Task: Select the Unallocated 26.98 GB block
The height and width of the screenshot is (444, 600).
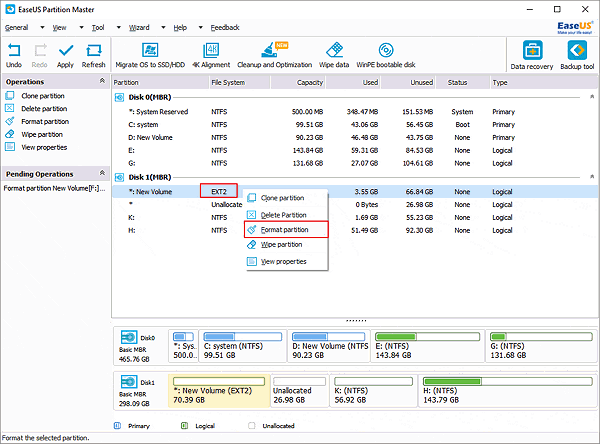Action: tap(300, 391)
